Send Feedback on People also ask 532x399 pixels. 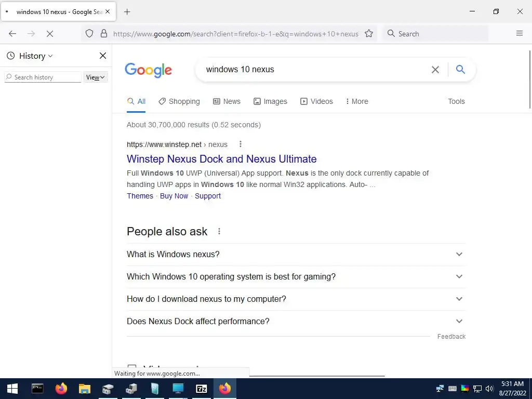tap(451, 337)
